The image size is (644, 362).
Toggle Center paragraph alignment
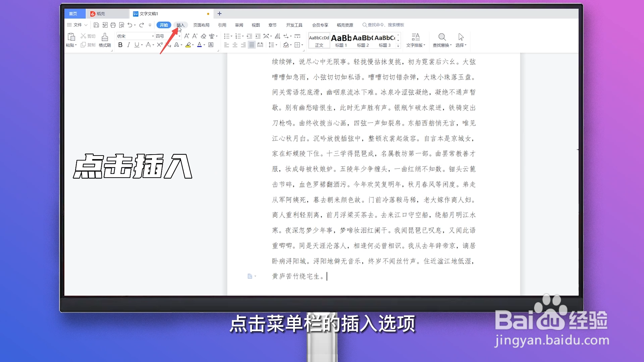235,45
